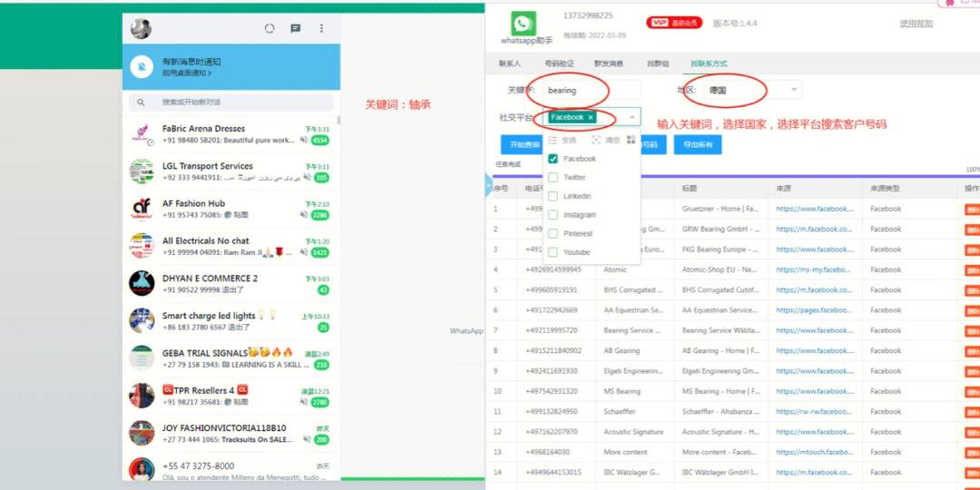Open the WhatsApp three-dot menu
The width and height of the screenshot is (980, 490).
pos(321,28)
